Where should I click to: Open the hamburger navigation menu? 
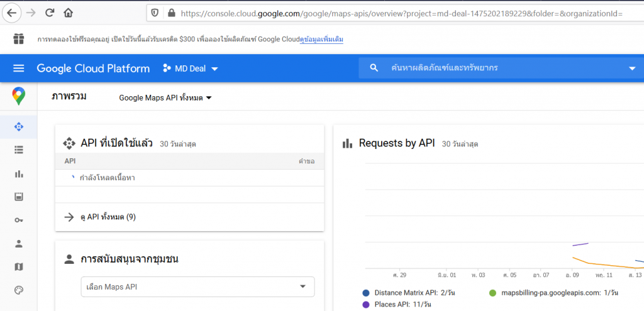pyautogui.click(x=19, y=68)
